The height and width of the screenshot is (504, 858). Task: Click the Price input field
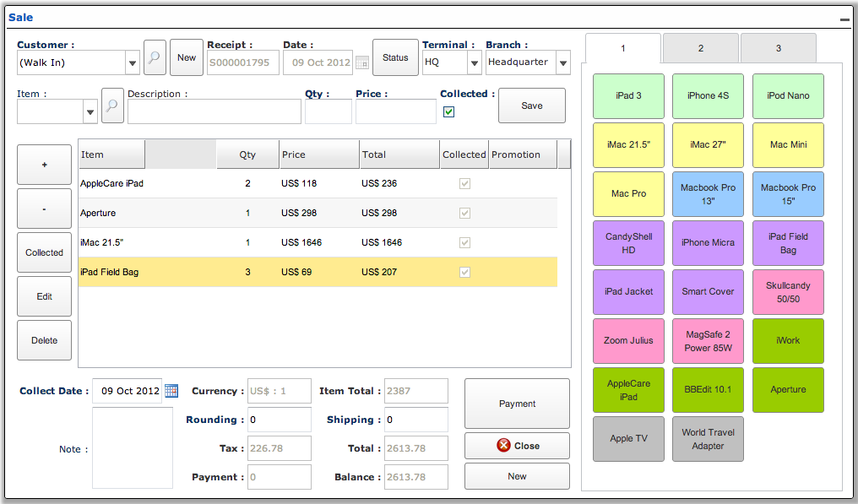(395, 111)
